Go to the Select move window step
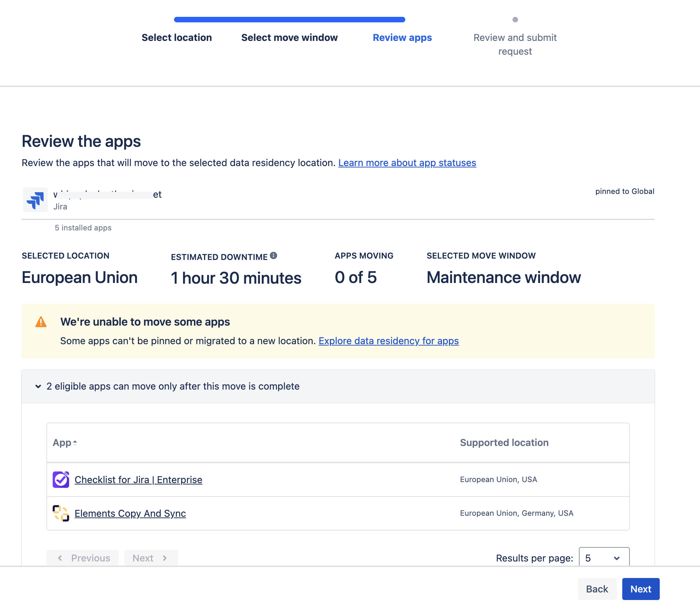Viewport: 700px width, 611px height. pos(289,37)
